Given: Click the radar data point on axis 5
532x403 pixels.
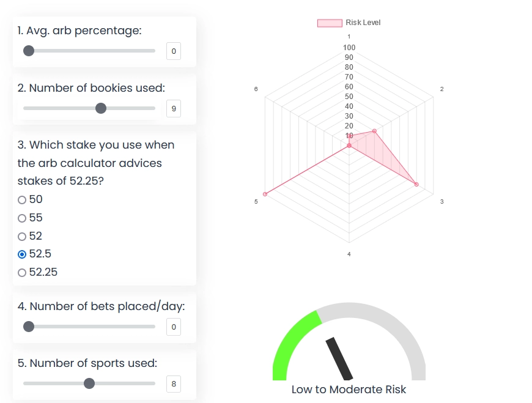Looking at the screenshot, I should click(265, 194).
